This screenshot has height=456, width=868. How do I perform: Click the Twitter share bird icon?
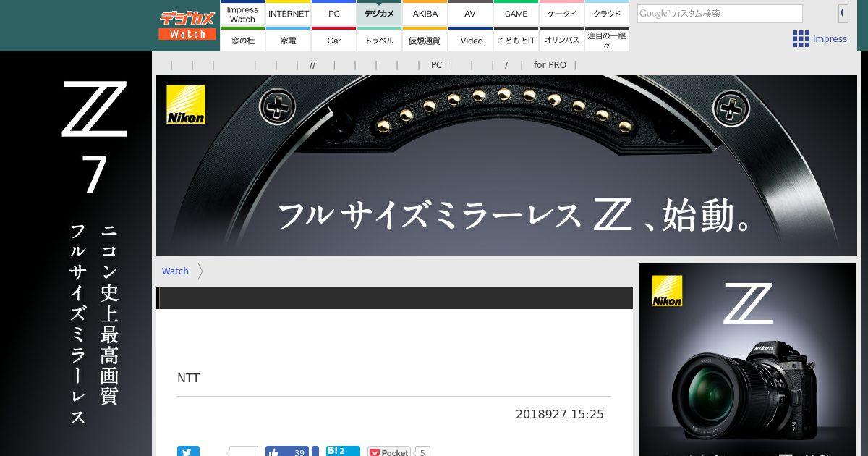188,452
